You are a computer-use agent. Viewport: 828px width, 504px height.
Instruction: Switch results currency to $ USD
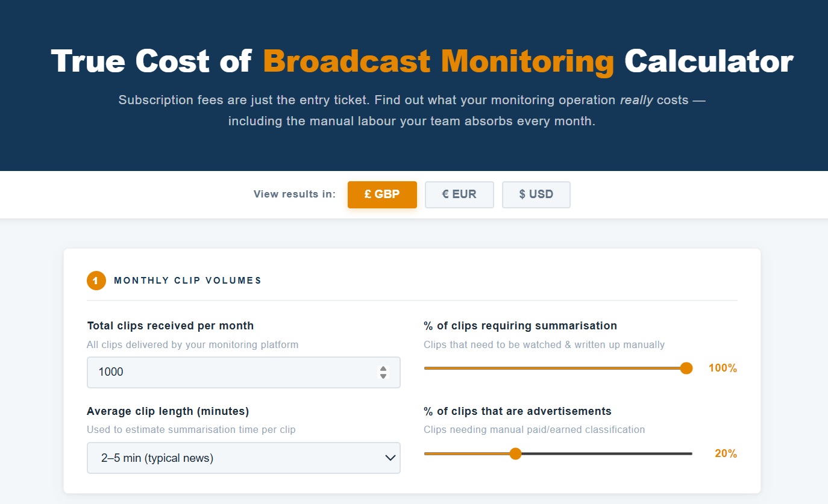536,194
